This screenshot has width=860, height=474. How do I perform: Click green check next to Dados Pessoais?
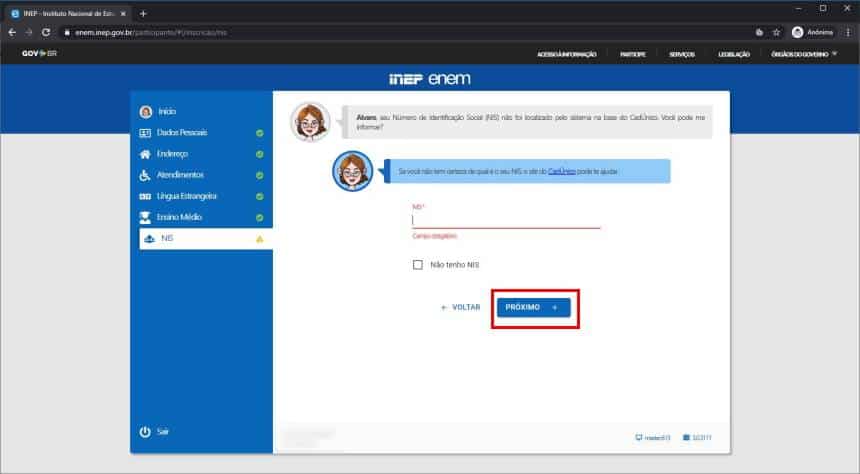(x=260, y=133)
